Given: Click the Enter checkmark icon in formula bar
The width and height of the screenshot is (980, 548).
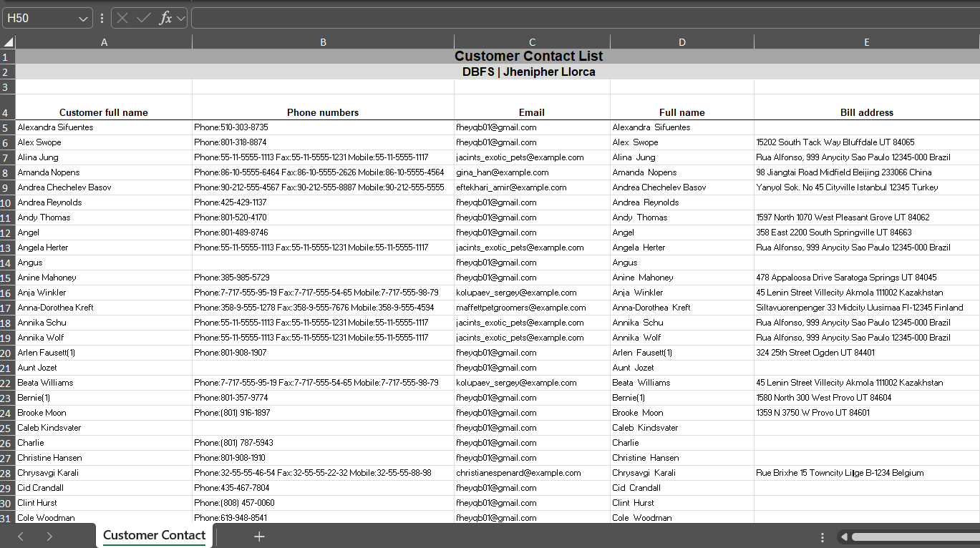Looking at the screenshot, I should coord(143,18).
